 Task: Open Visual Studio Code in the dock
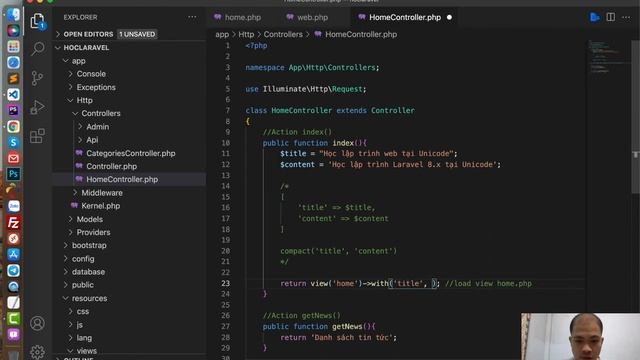point(13,95)
